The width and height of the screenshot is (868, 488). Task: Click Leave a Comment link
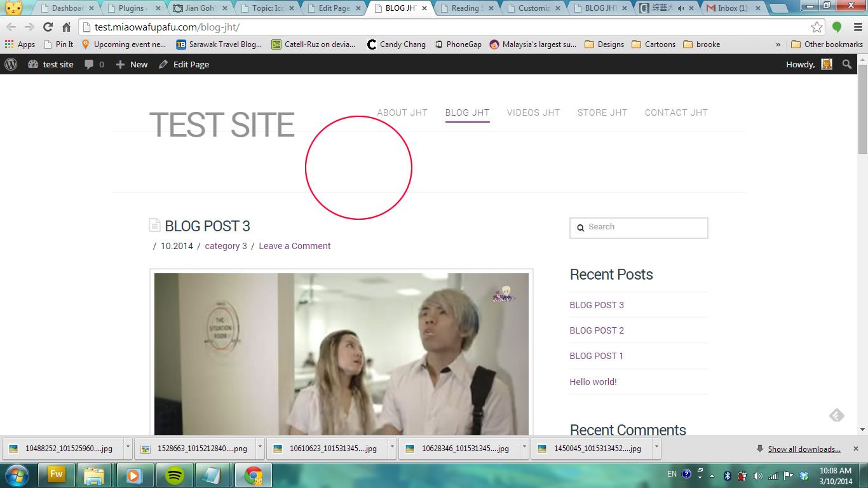295,246
